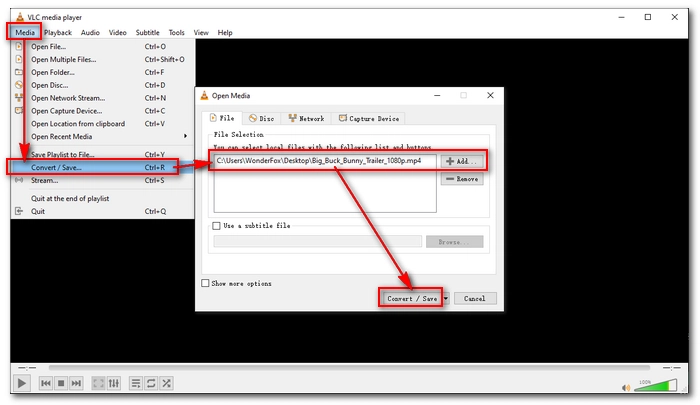Mute audio using the speaker icon

tap(626, 388)
